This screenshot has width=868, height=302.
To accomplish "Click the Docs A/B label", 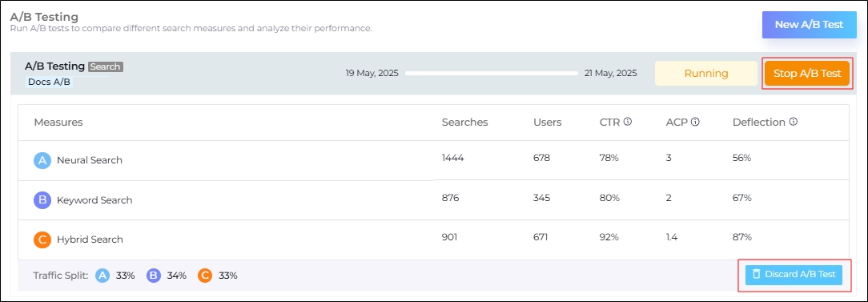I will pos(50,82).
